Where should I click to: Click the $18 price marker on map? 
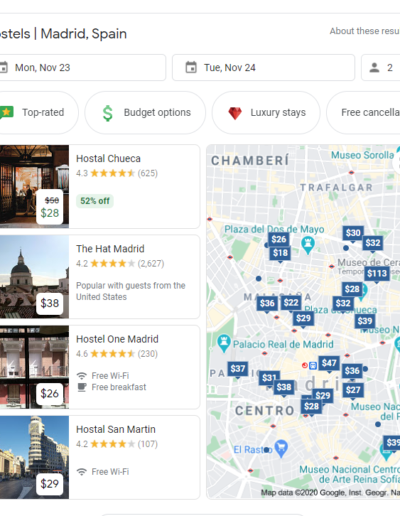coord(280,253)
